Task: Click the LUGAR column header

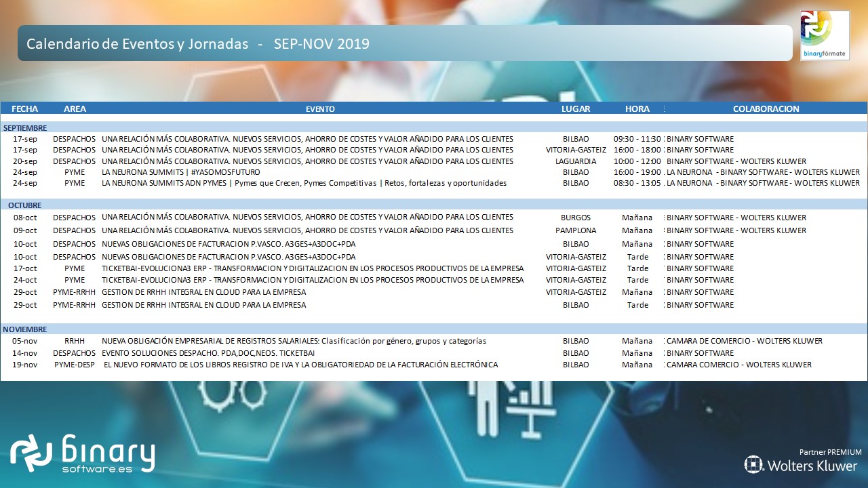Action: click(576, 108)
